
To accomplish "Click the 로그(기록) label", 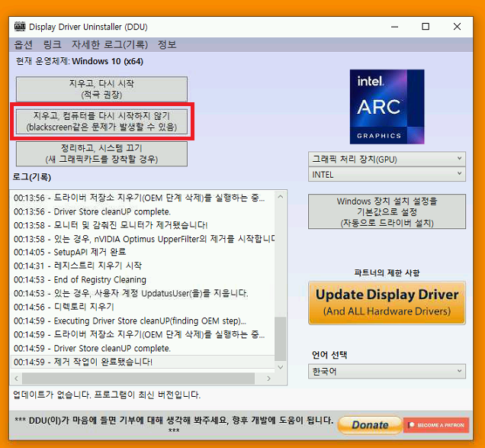I will tap(32, 177).
